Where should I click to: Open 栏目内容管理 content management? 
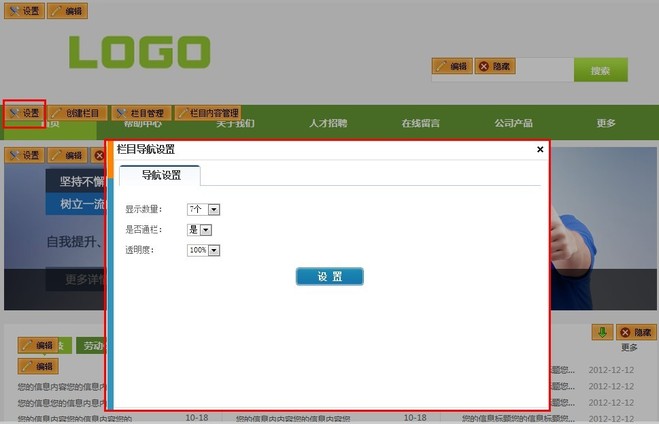click(208, 113)
